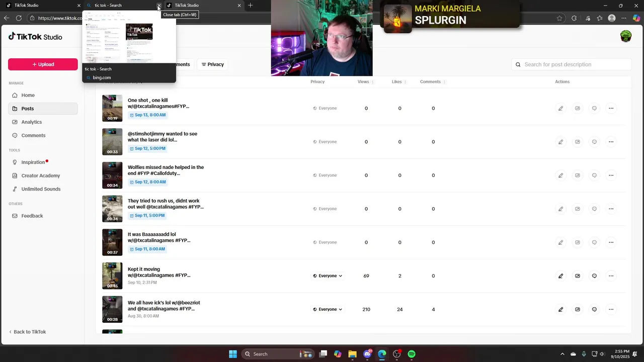The height and width of the screenshot is (362, 644).
Task: Open Analytics in the sidebar
Action: tap(43, 122)
